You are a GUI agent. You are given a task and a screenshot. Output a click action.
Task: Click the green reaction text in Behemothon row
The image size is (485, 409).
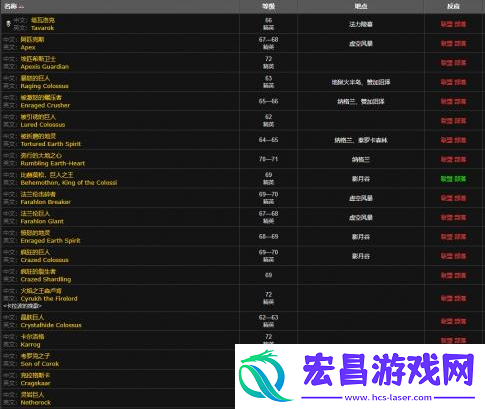point(453,179)
